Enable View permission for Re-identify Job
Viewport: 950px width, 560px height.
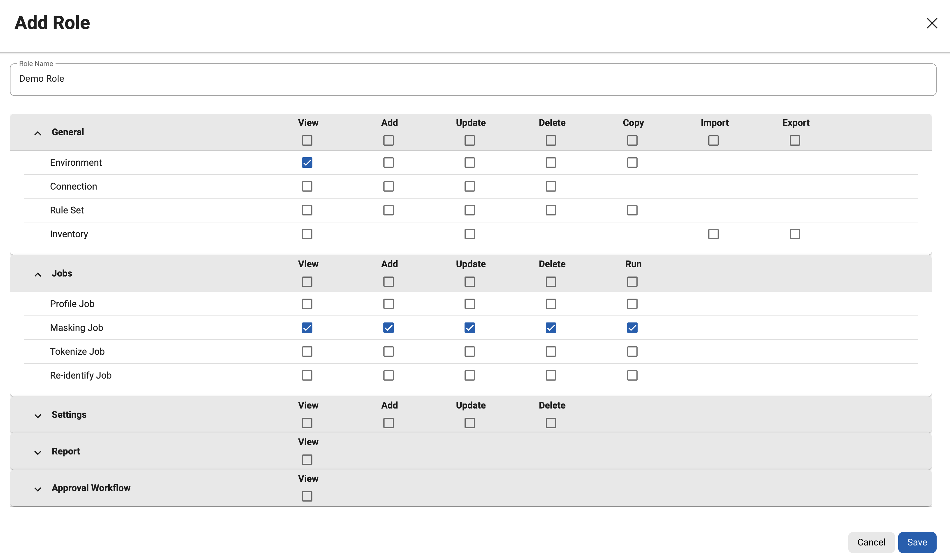tap(307, 375)
